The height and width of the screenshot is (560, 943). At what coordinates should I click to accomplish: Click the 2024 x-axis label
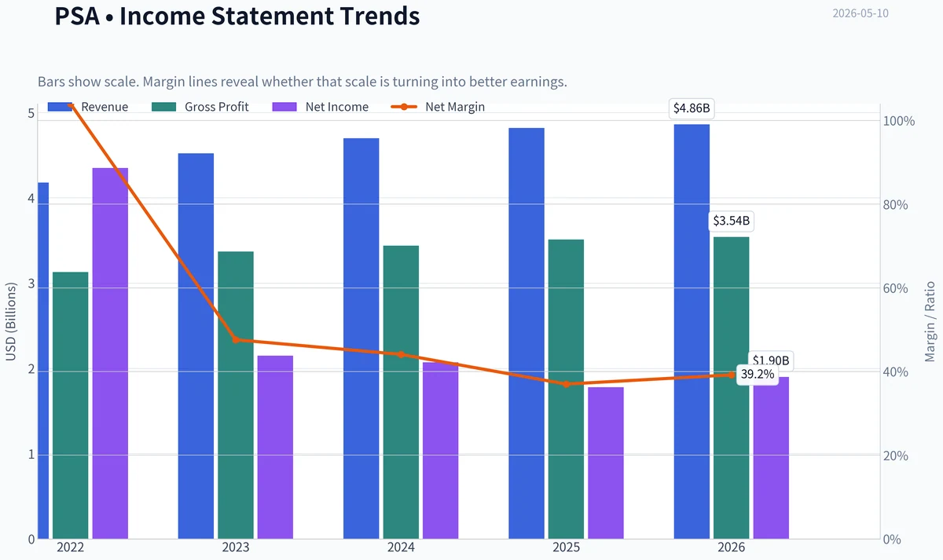(x=401, y=547)
